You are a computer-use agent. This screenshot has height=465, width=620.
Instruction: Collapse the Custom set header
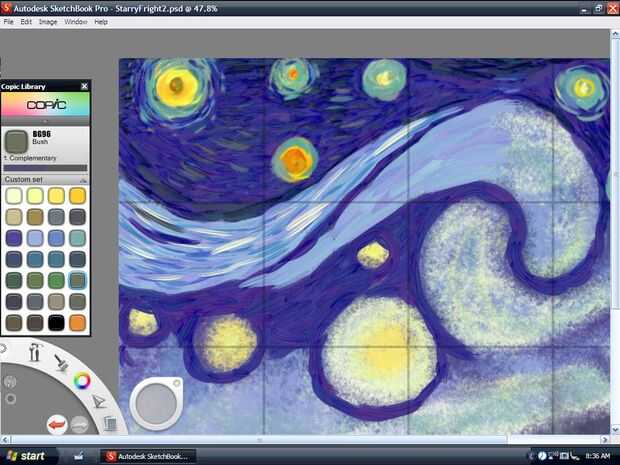[46, 180]
